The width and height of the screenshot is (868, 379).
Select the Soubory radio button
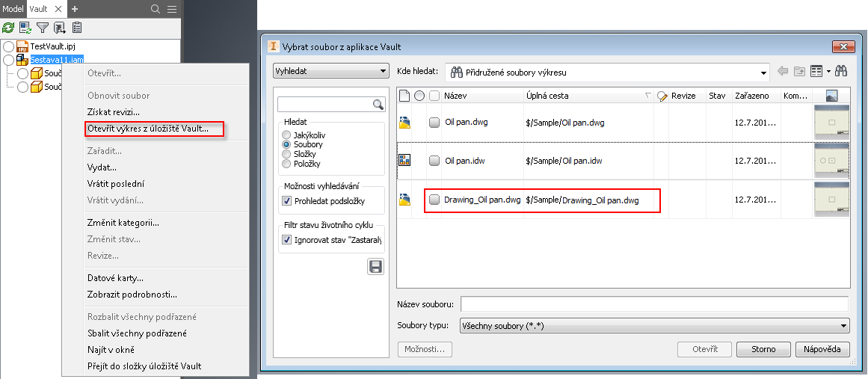point(286,144)
